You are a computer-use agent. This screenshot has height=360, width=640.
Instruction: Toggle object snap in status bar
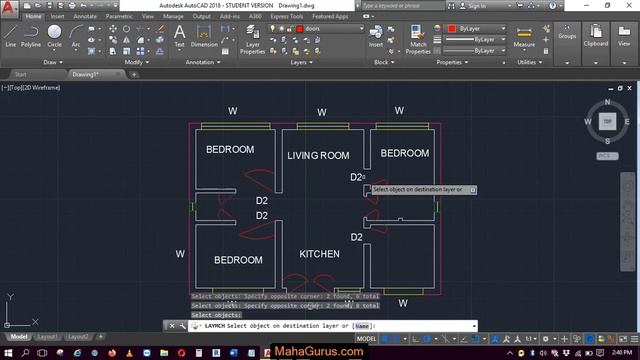(x=476, y=339)
